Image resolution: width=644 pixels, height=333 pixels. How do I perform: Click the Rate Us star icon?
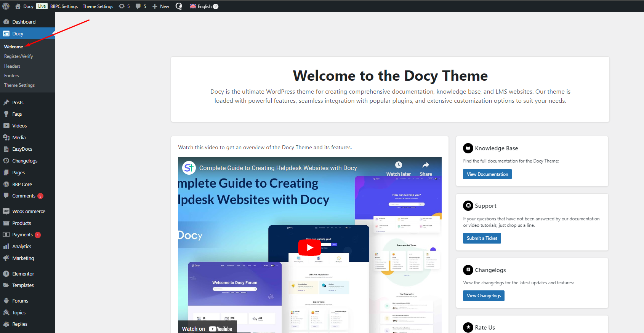click(468, 327)
